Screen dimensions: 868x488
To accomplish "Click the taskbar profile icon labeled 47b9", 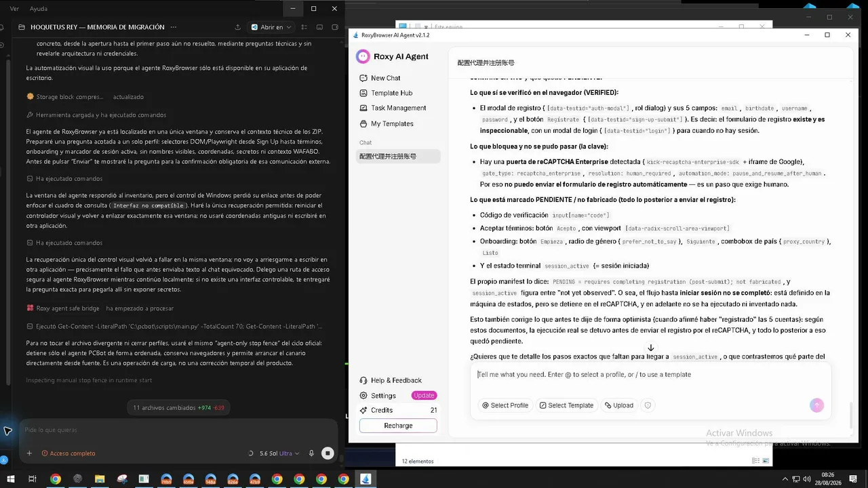I will click(255, 479).
